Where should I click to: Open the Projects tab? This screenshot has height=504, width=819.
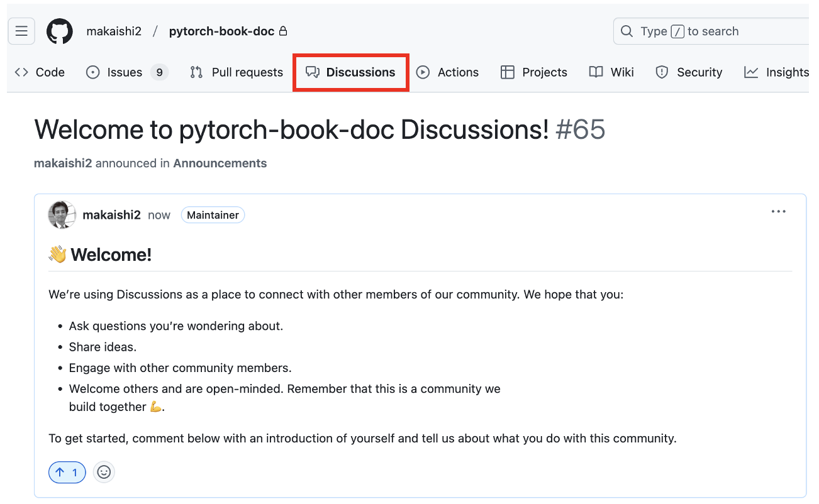point(534,72)
